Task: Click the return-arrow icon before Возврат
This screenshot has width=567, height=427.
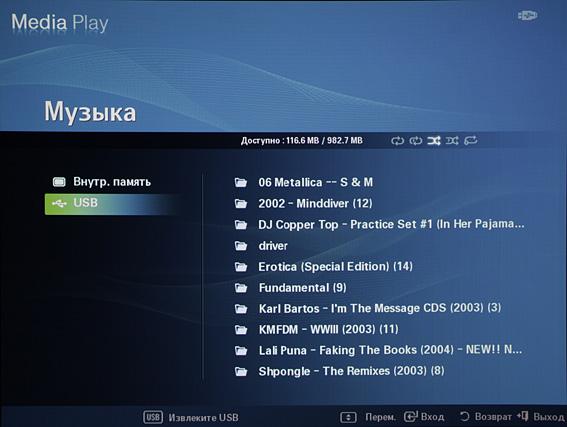Action: [x=465, y=417]
